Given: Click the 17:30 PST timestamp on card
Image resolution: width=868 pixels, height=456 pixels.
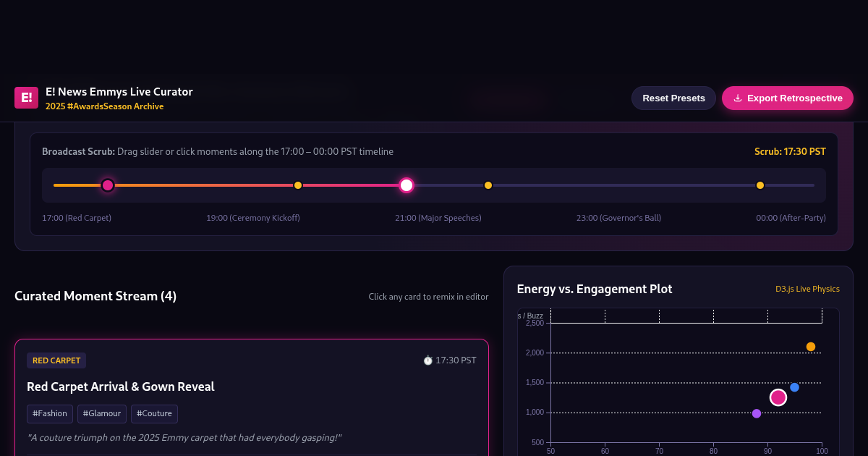Looking at the screenshot, I should [456, 360].
